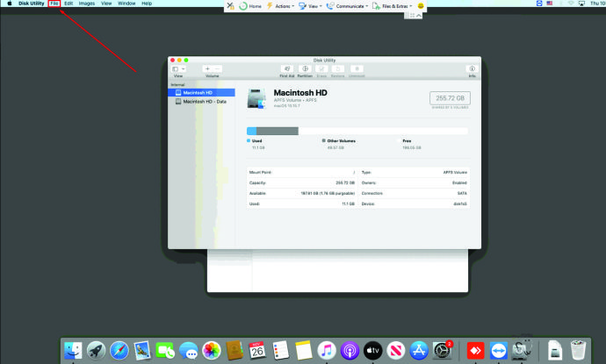Open the View menu in menu bar
The width and height of the screenshot is (606, 364).
(106, 4)
